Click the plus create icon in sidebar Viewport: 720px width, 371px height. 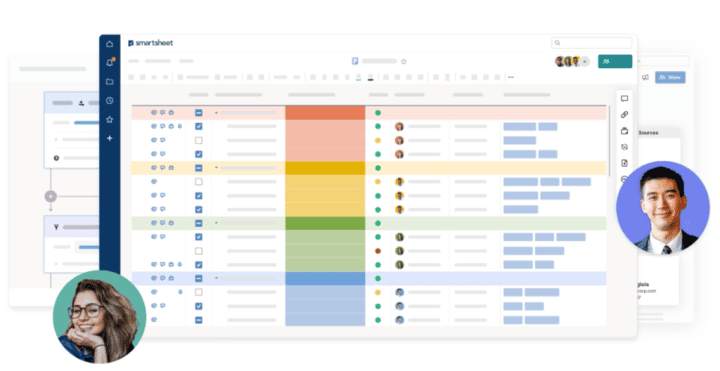pyautogui.click(x=109, y=138)
